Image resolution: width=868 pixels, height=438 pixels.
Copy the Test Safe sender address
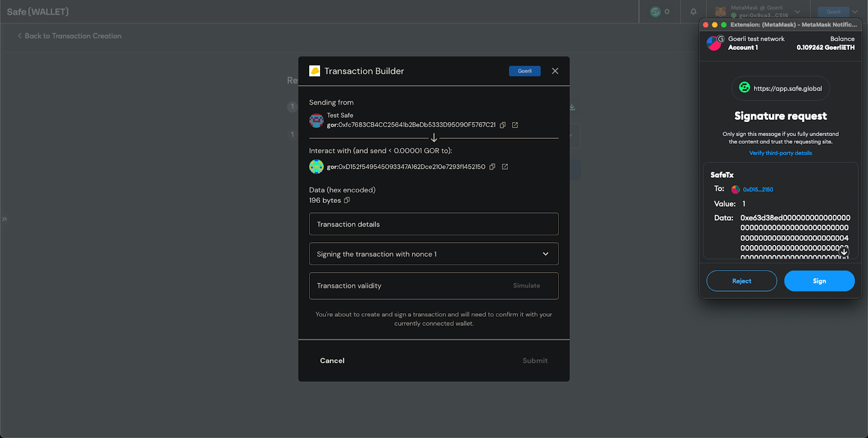(x=502, y=125)
